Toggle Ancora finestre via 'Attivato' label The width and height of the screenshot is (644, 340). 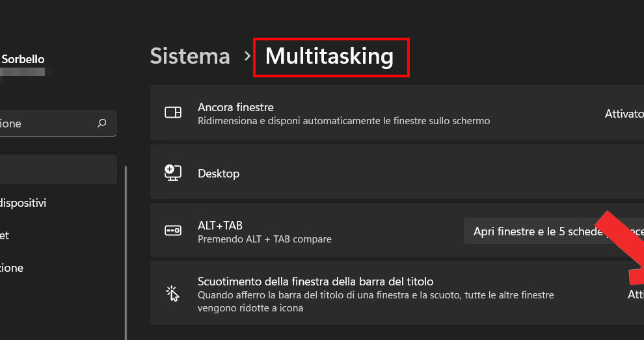(x=624, y=113)
